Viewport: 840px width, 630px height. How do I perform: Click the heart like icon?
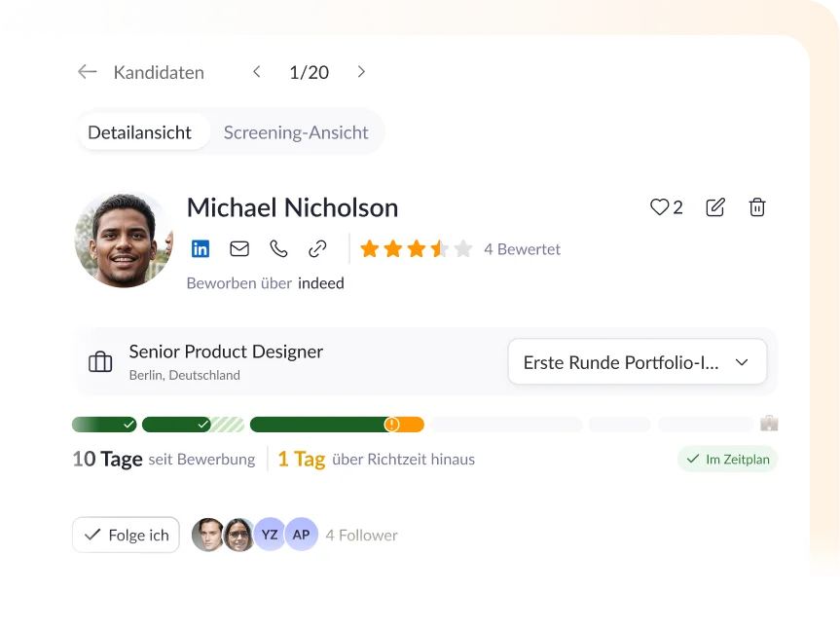click(x=660, y=206)
